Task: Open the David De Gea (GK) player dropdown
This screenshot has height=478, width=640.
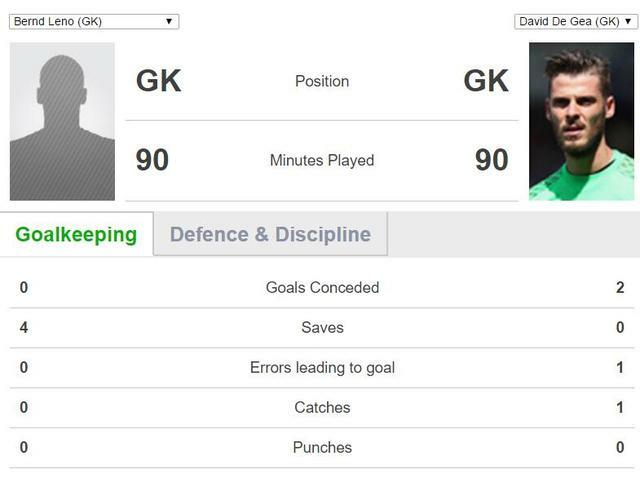Action: pyautogui.click(x=576, y=21)
